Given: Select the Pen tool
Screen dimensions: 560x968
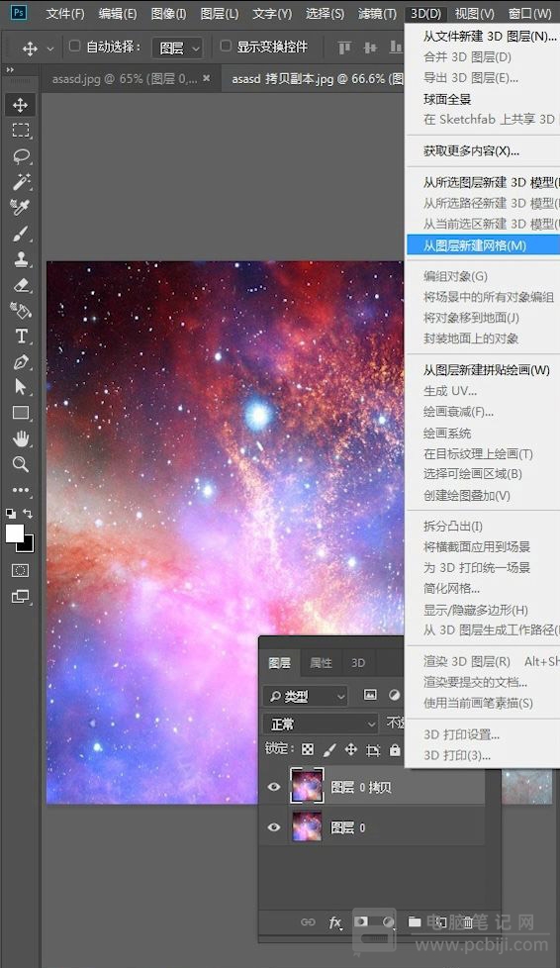Looking at the screenshot, I should point(21,362).
